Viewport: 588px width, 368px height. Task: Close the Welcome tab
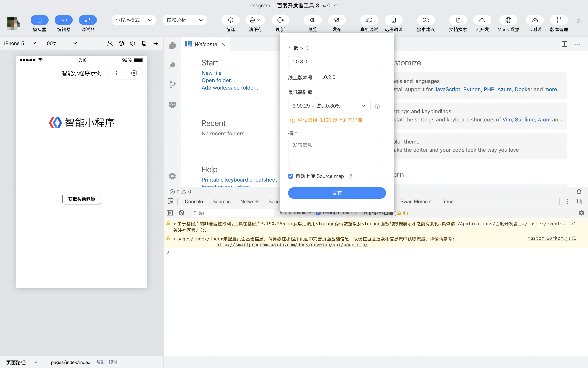pos(223,44)
